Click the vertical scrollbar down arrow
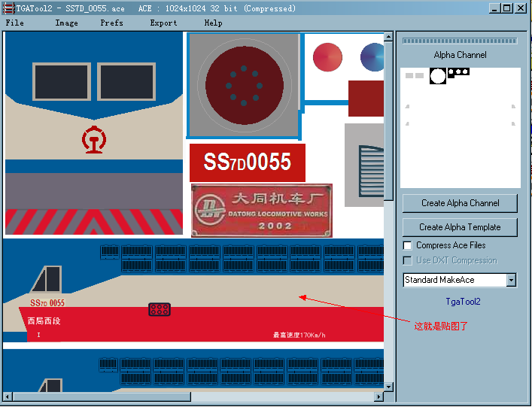Viewport: 532px width, 407px height. click(x=389, y=387)
